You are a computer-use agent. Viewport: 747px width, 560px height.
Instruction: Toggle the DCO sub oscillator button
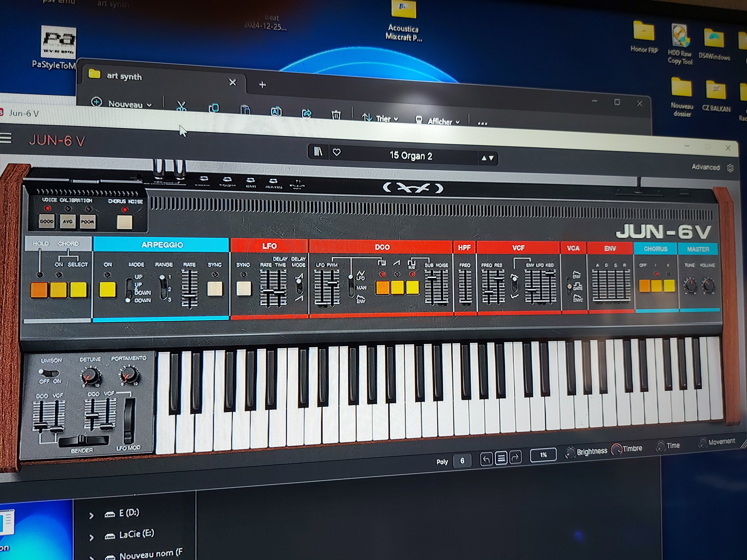click(x=412, y=288)
